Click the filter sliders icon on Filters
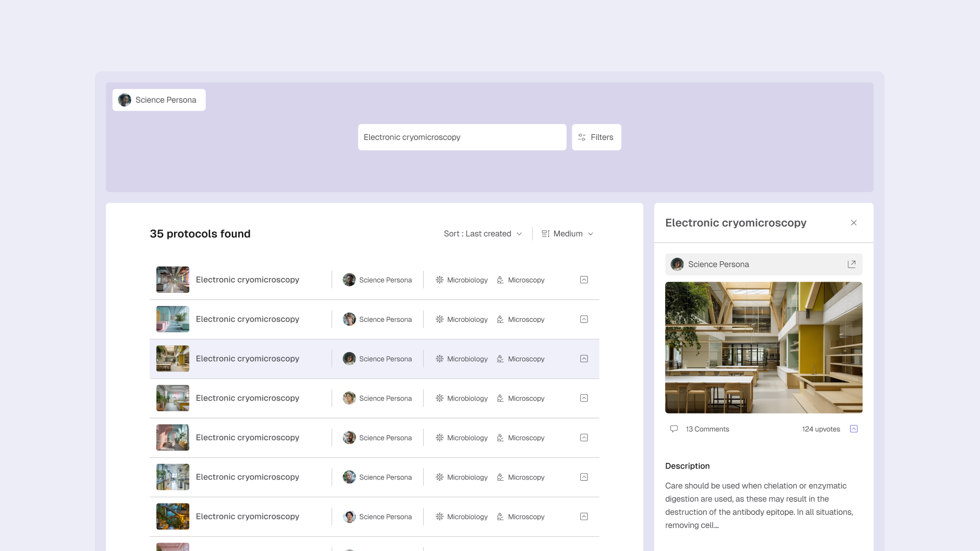 click(x=582, y=137)
